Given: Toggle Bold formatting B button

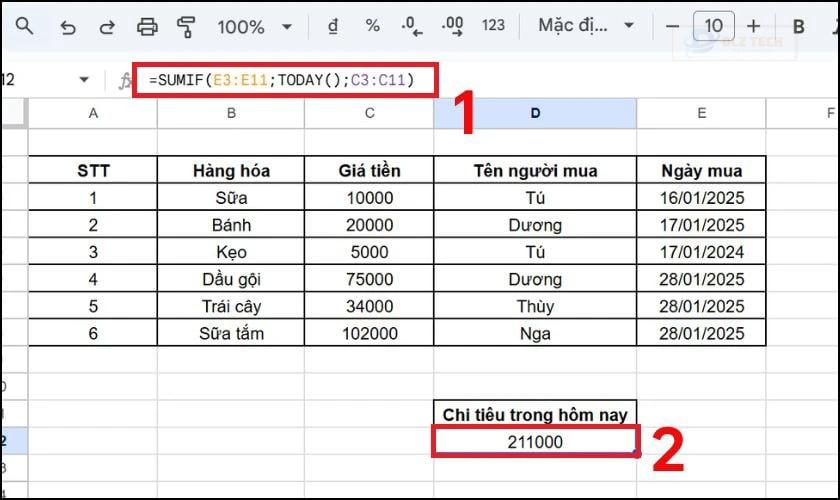Looking at the screenshot, I should click(798, 26).
